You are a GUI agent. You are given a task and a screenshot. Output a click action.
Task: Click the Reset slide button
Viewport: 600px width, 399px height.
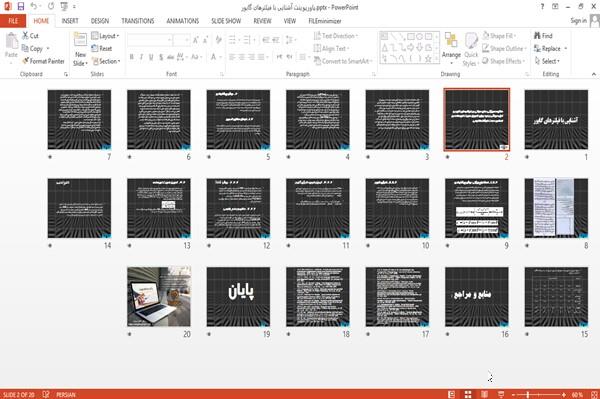(x=102, y=49)
